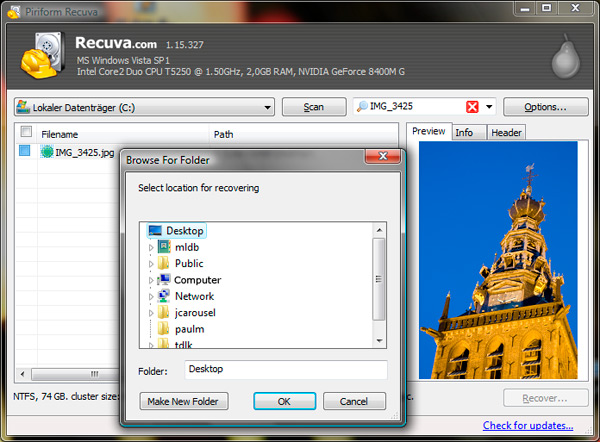Screen dimensions: 600x442
Task: Open the Options... button
Action: (x=545, y=107)
